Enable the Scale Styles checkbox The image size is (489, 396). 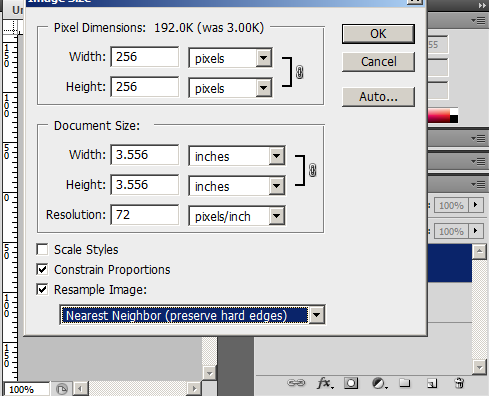coord(42,249)
